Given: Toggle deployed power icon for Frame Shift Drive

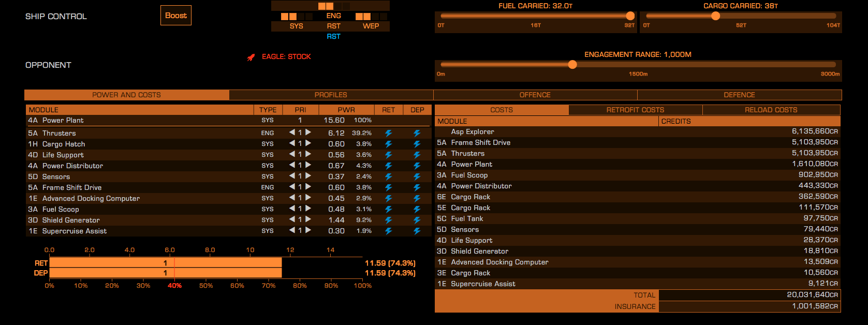Looking at the screenshot, I should [417, 187].
